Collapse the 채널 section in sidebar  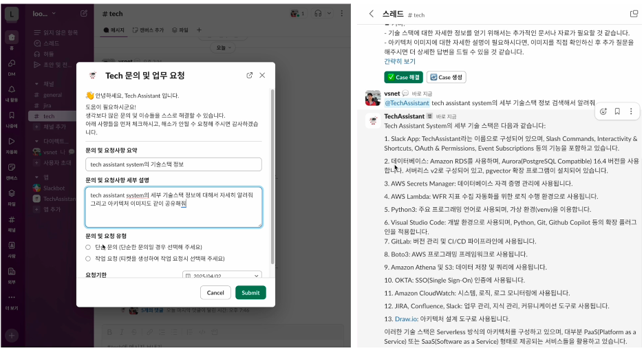click(x=36, y=84)
